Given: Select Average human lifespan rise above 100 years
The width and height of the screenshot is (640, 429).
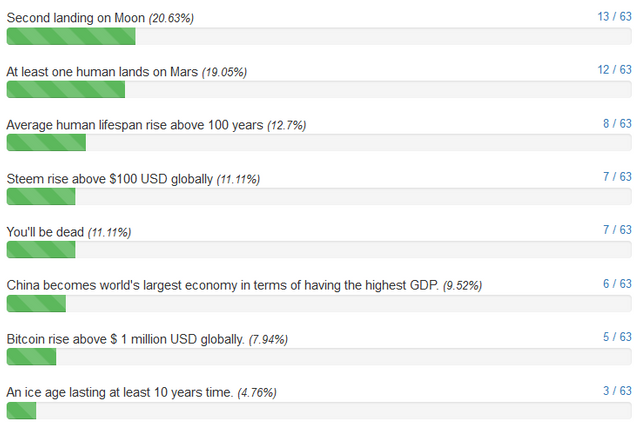Looking at the screenshot, I should (135, 125).
